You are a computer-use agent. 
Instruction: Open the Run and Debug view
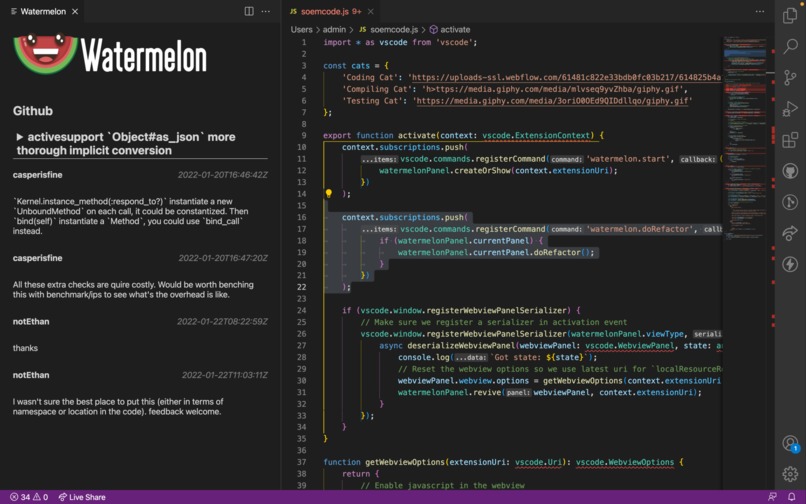coord(790,109)
